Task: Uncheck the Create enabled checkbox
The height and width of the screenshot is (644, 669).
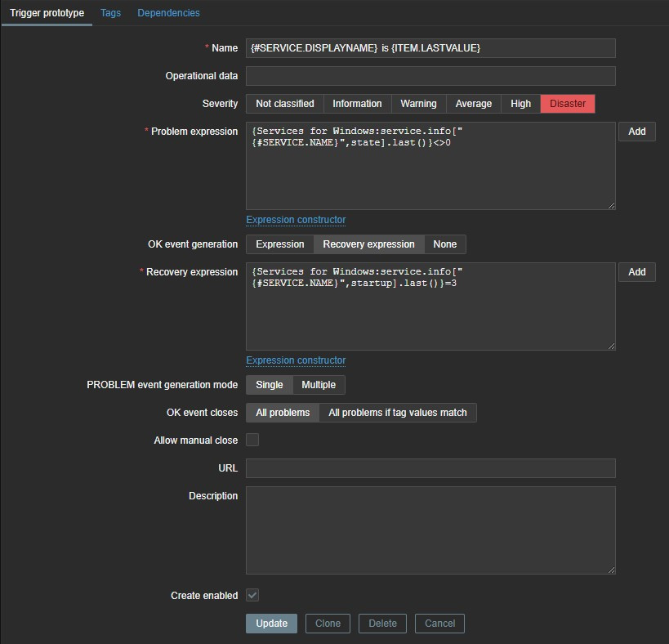Action: 252,596
